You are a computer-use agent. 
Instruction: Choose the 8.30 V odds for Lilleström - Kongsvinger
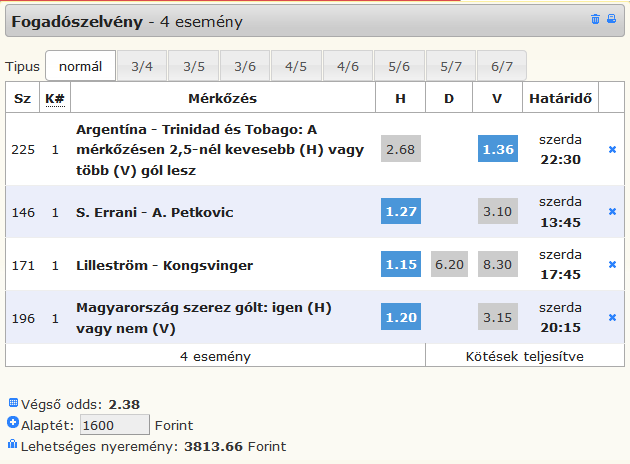pyautogui.click(x=497, y=265)
